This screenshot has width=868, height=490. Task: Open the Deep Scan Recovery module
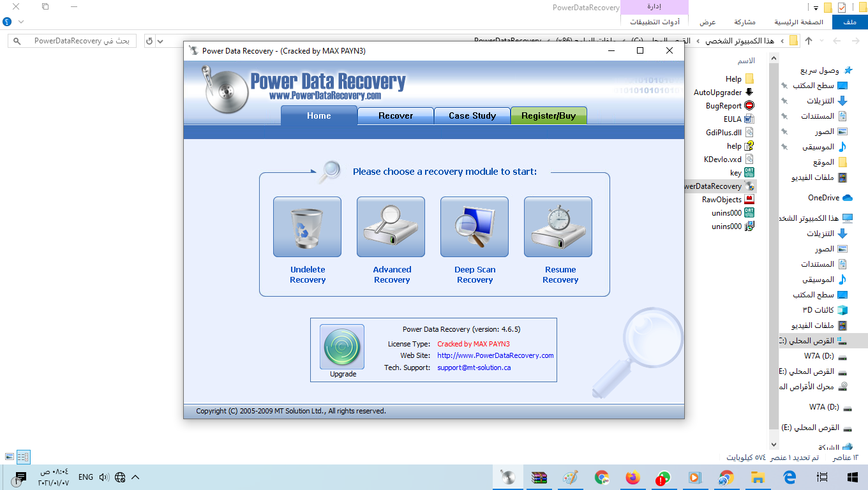coord(474,227)
